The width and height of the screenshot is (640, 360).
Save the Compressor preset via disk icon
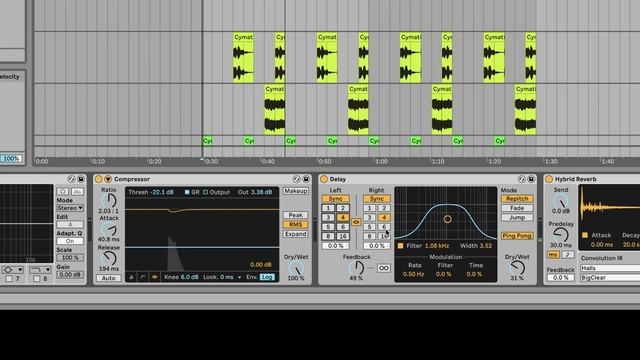pyautogui.click(x=306, y=179)
